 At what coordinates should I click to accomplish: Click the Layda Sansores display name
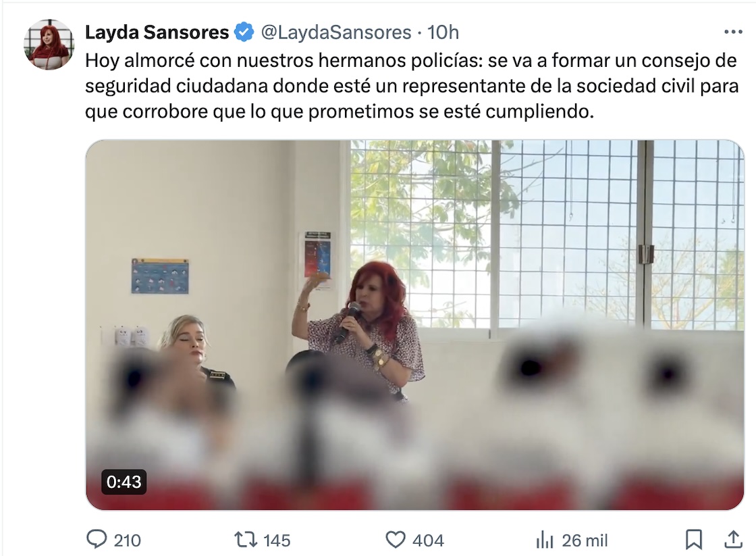(157, 32)
